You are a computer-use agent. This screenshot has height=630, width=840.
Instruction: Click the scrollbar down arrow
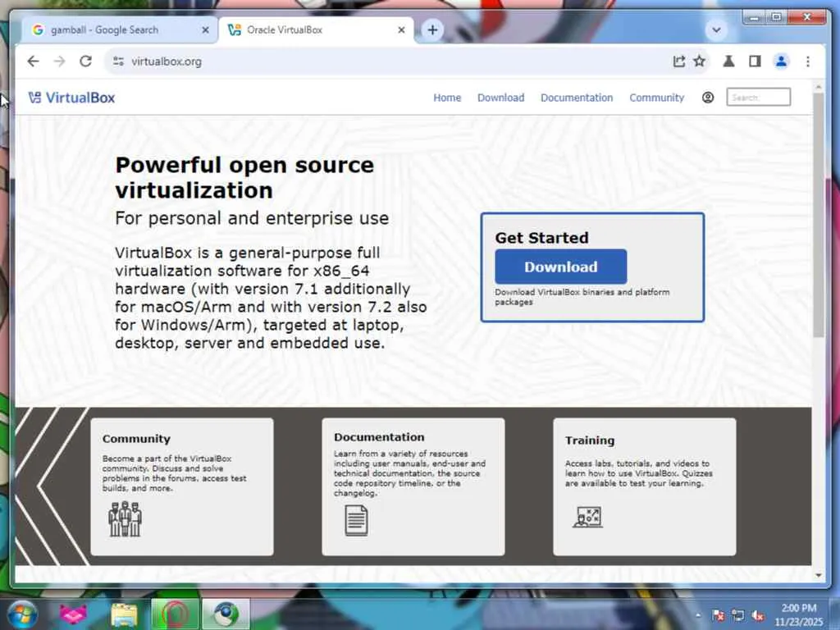tap(818, 575)
